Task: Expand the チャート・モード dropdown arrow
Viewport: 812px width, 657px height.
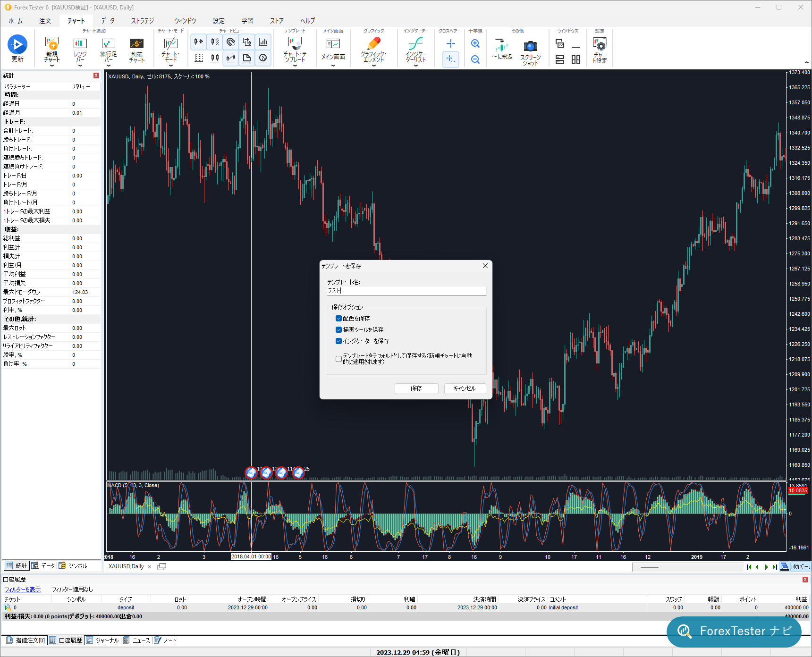Action: 170,66
